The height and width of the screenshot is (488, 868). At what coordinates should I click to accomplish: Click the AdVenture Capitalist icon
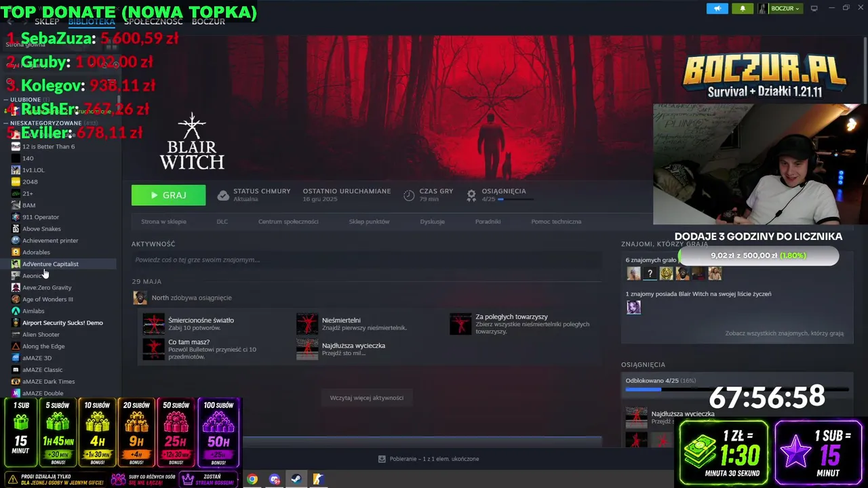[x=16, y=264]
